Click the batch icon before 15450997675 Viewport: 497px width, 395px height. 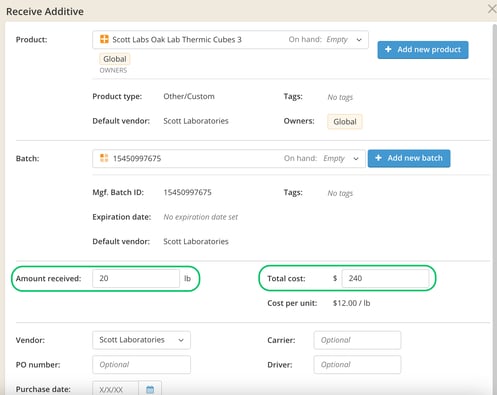tap(104, 158)
